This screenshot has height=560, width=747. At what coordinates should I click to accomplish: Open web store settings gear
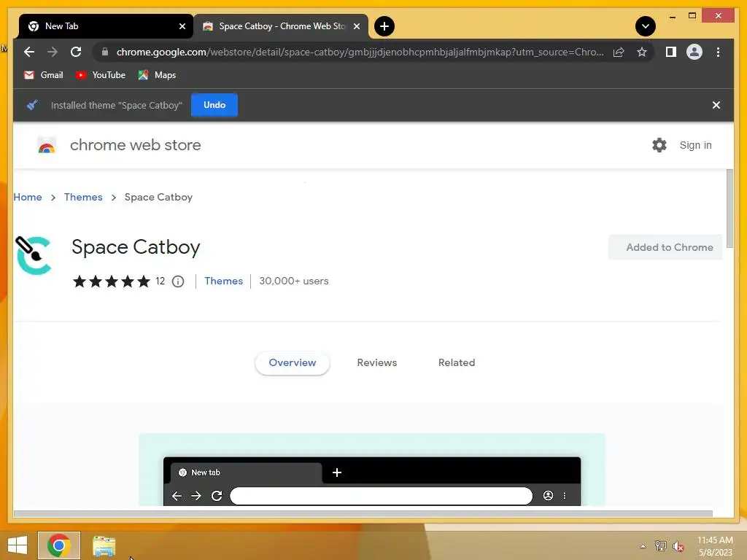tap(659, 145)
